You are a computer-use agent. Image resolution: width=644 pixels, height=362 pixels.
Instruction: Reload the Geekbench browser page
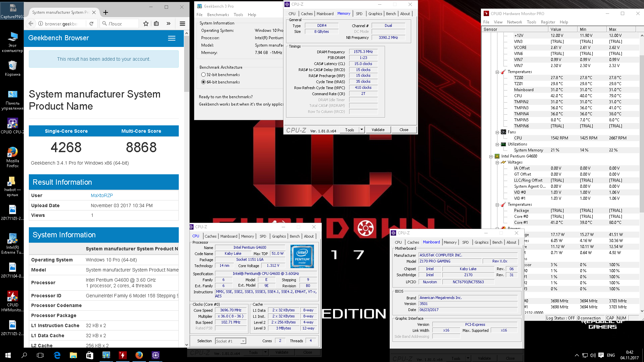pyautogui.click(x=91, y=23)
